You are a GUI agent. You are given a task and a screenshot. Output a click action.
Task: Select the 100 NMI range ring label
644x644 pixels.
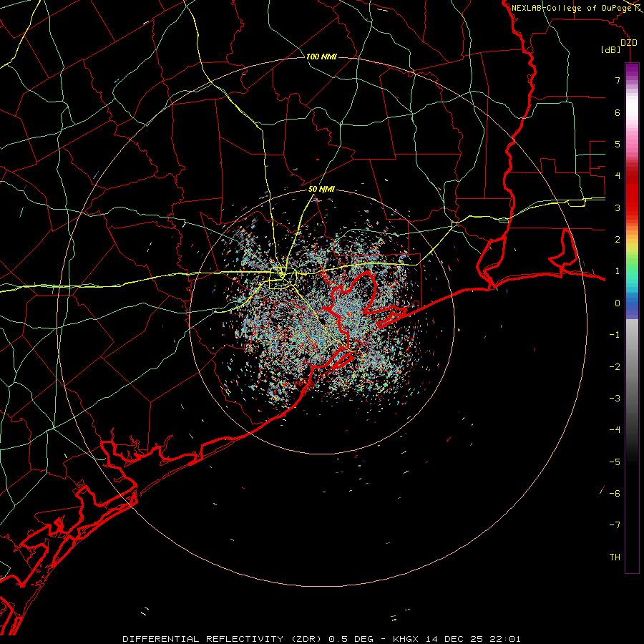point(321,57)
